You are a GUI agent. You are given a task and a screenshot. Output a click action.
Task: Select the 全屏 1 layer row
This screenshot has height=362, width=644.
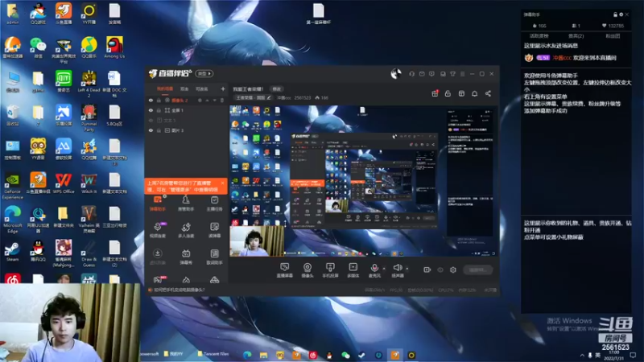[187, 110]
